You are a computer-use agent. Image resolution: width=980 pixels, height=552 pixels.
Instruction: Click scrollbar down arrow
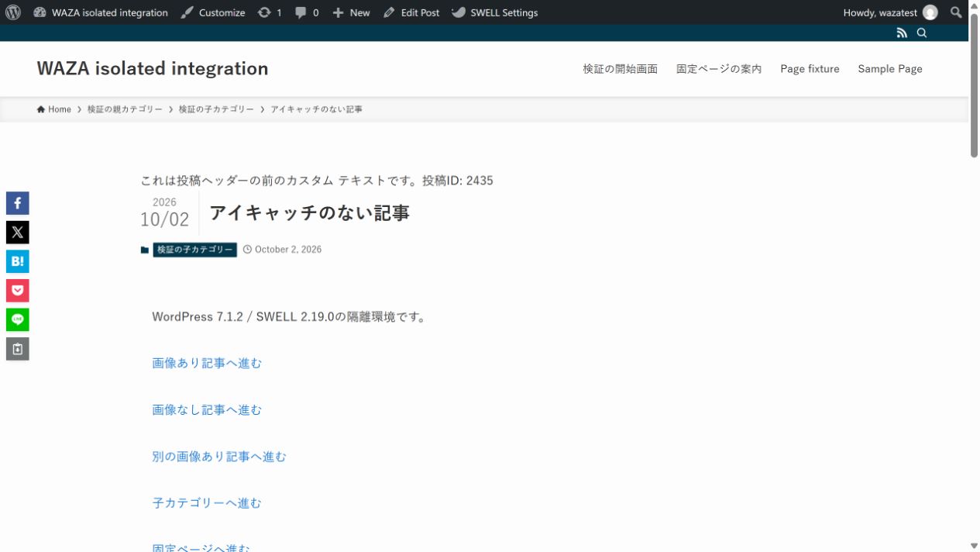click(x=974, y=546)
